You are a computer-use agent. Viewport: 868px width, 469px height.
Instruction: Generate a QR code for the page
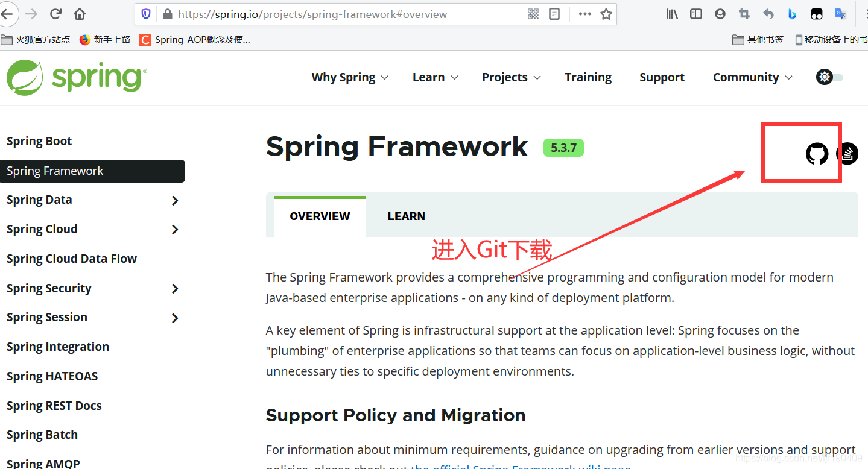coord(533,14)
